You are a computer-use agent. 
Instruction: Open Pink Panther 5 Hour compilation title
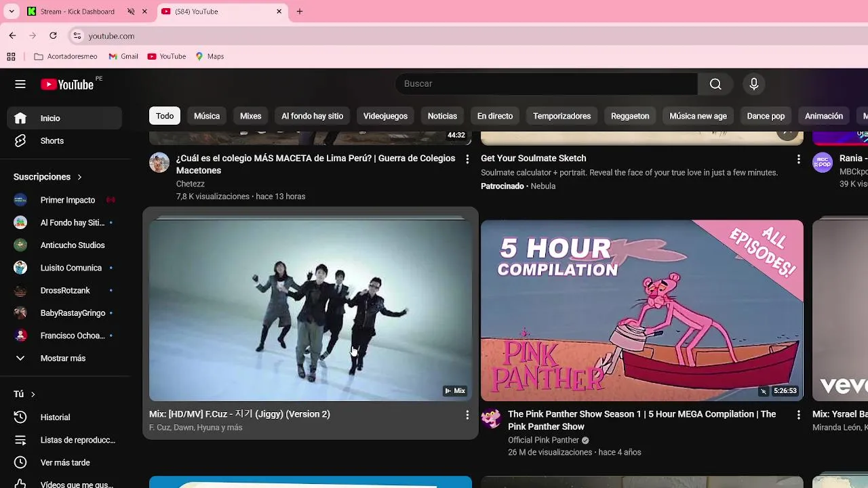tap(642, 420)
